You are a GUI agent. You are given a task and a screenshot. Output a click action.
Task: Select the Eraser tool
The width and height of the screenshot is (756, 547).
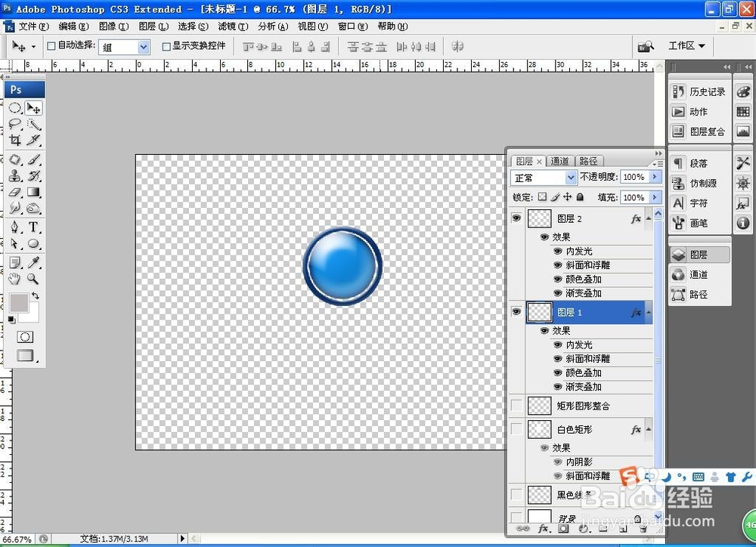pos(15,192)
